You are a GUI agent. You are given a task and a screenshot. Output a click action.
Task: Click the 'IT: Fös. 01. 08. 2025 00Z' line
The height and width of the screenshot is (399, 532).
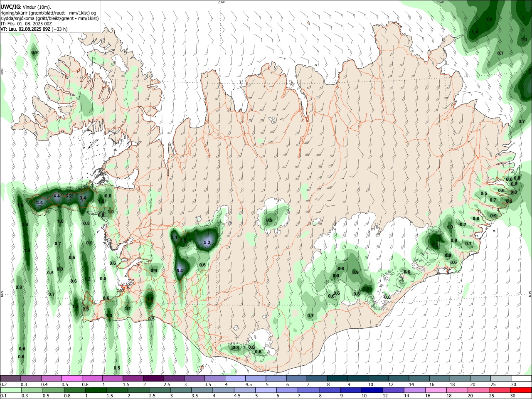click(x=26, y=24)
